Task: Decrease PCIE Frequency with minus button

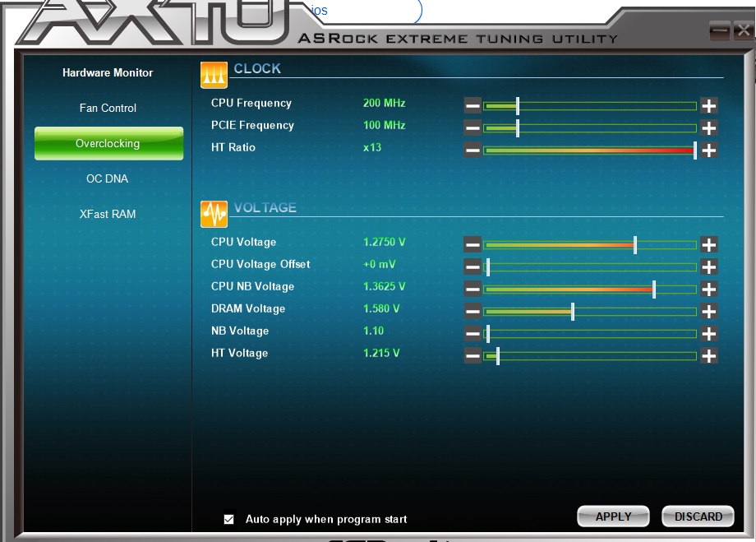Action: pyautogui.click(x=472, y=128)
